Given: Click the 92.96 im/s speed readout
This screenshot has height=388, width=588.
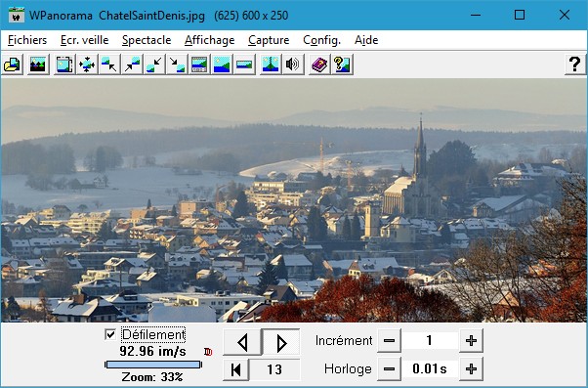Looking at the screenshot, I should click(152, 352).
